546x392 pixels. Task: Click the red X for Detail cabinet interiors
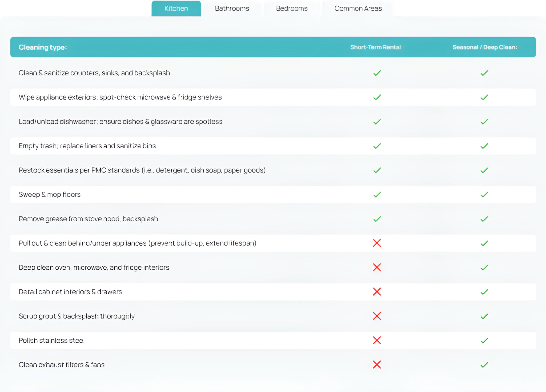point(377,292)
